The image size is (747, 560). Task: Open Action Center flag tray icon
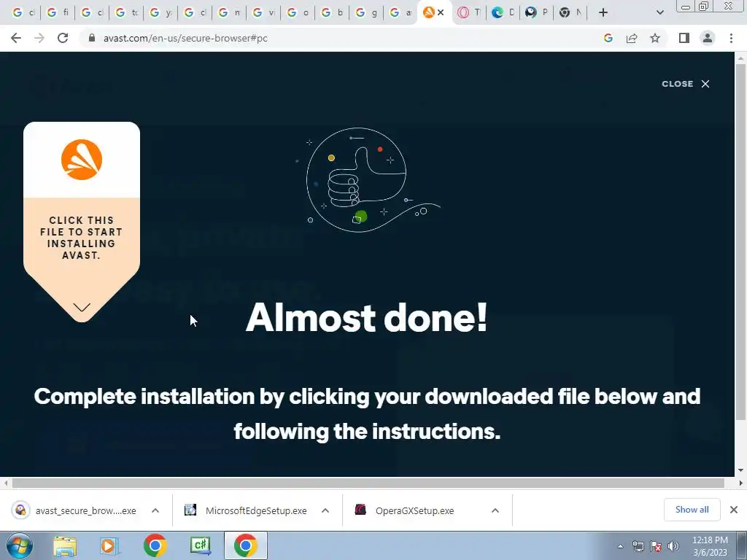click(656, 547)
